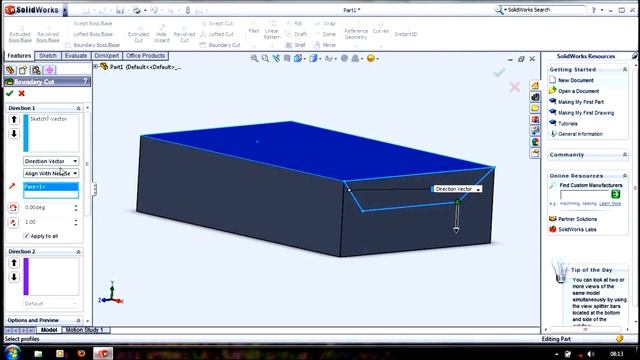
Task: Select Face<1> in the direction vector box
Action: pyautogui.click(x=51, y=187)
